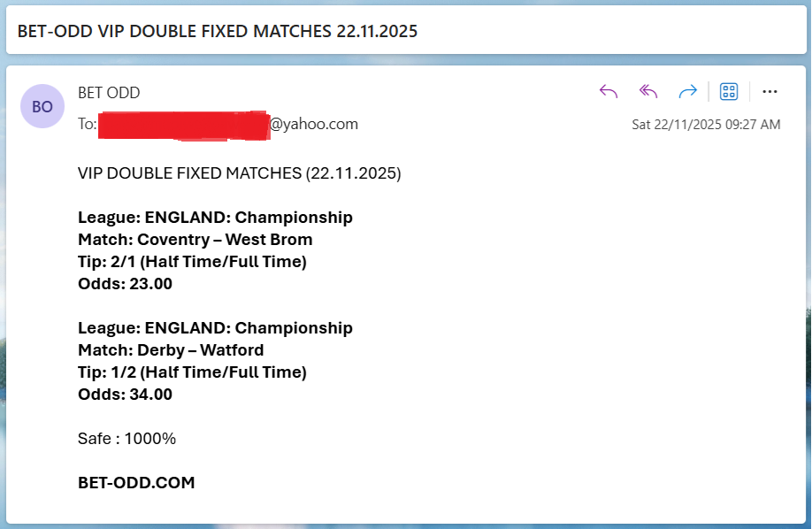Click the sender name BET ODD

click(x=109, y=93)
